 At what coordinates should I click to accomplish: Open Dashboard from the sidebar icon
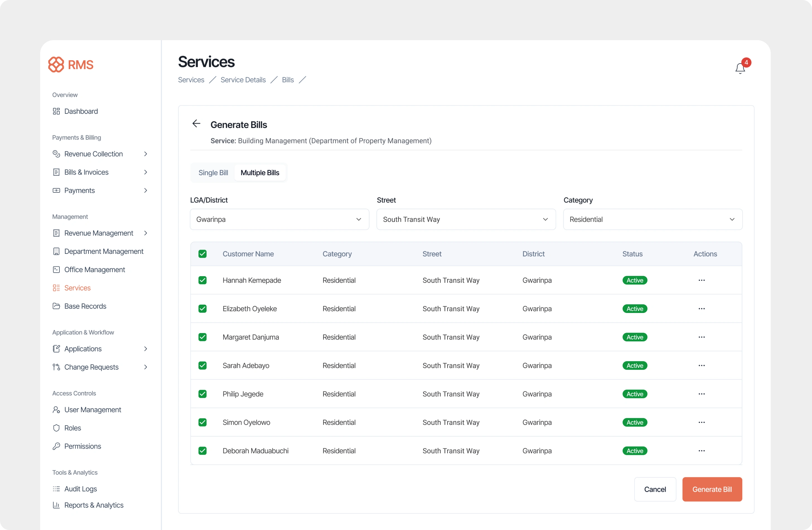point(56,111)
